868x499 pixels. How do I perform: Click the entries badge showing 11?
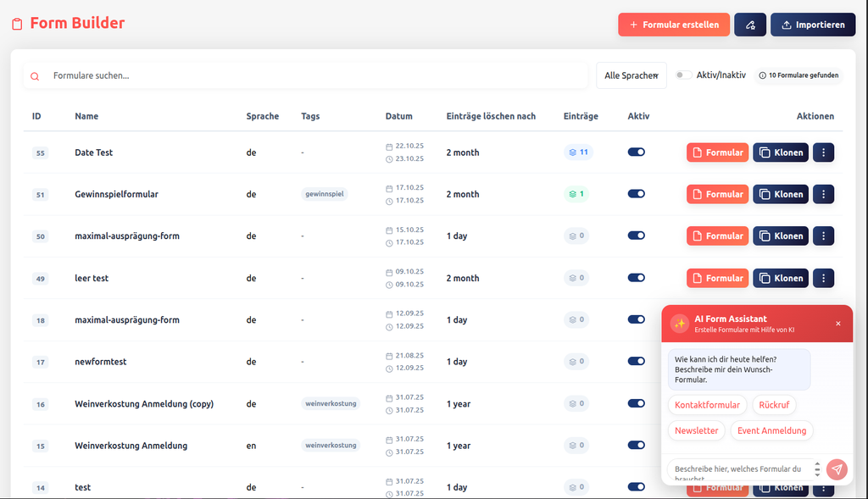[x=578, y=152]
